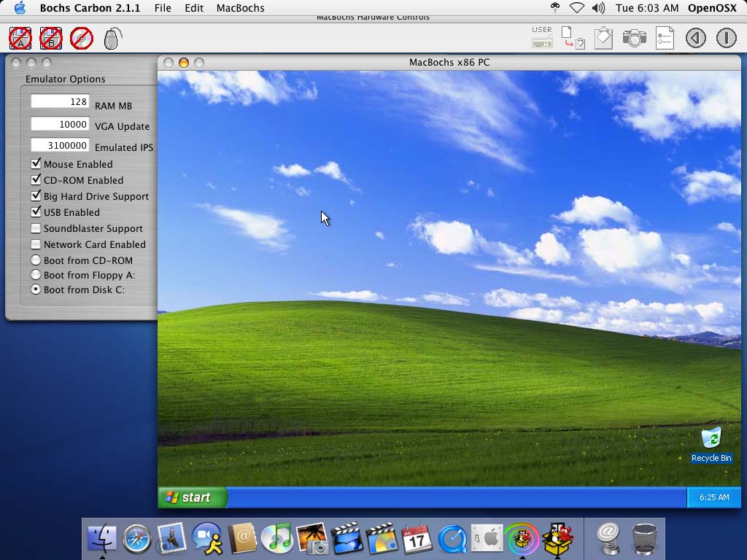Click the XP taskbar clock 6:25 AM
This screenshot has height=560, width=747.
tap(714, 497)
